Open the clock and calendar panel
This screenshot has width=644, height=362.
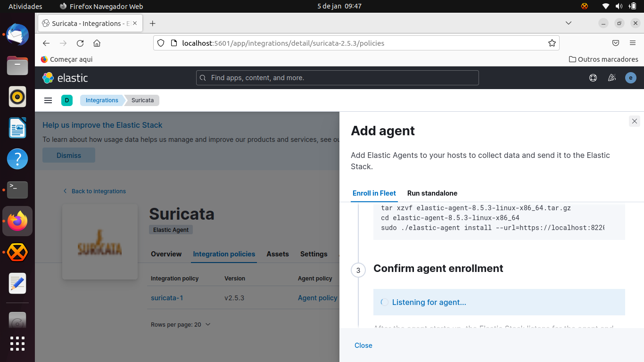(x=339, y=6)
